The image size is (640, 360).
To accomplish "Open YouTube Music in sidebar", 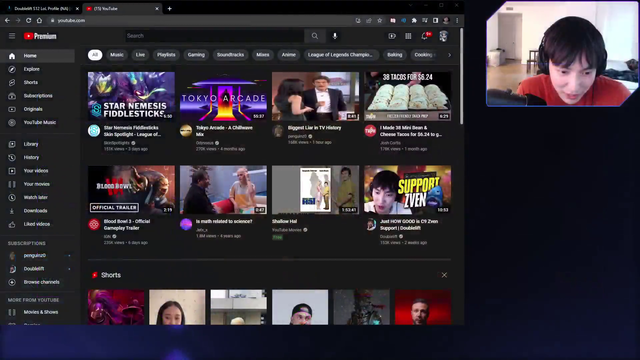I will click(37, 122).
